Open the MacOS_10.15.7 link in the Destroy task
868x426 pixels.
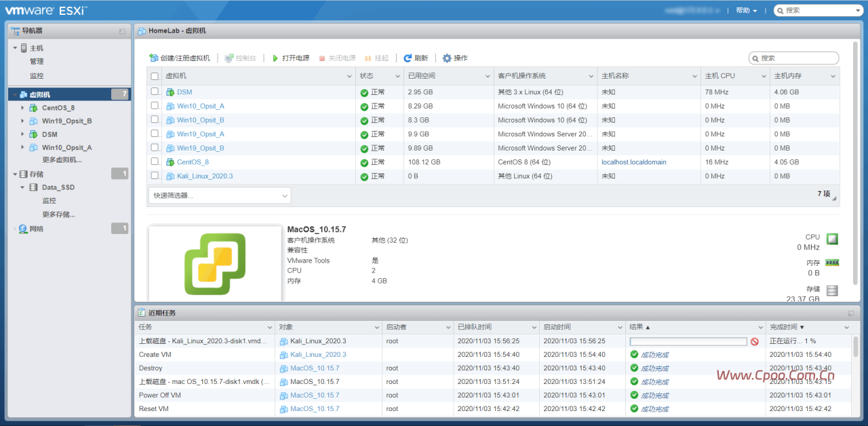315,368
